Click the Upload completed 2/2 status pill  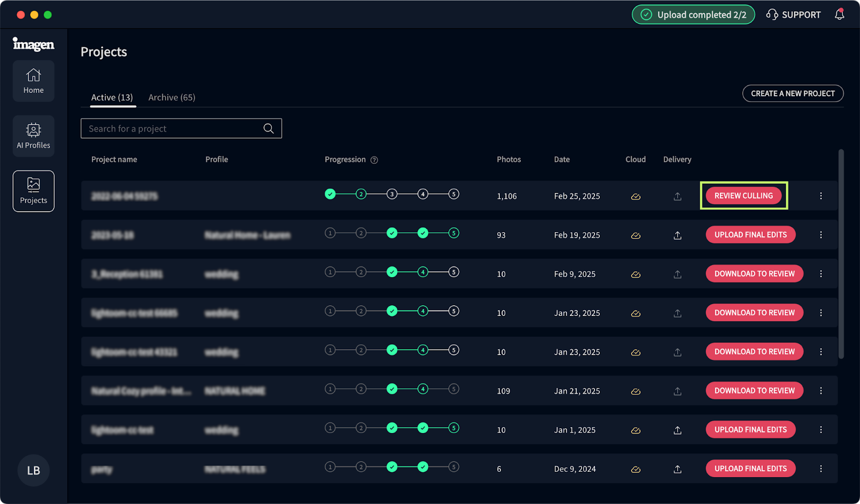pos(693,15)
